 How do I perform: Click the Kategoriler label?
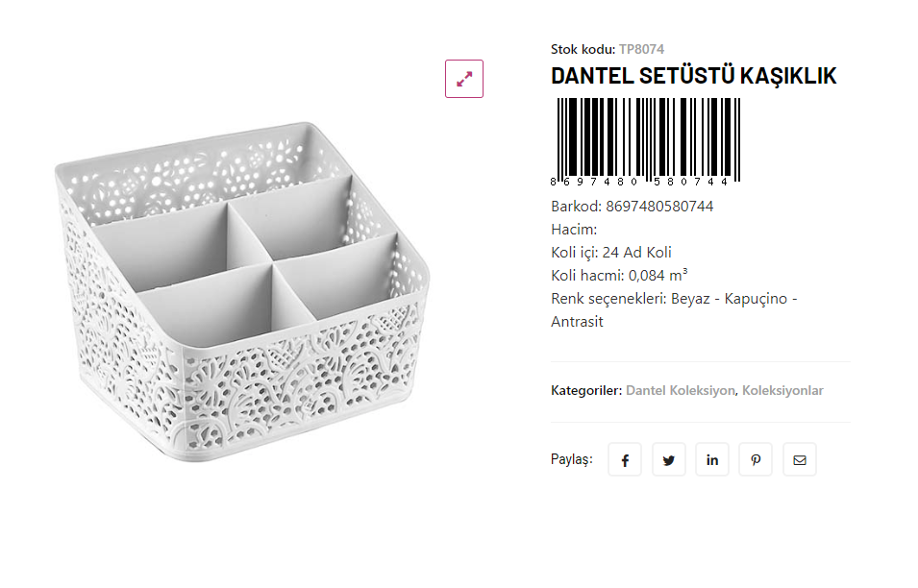click(x=585, y=391)
